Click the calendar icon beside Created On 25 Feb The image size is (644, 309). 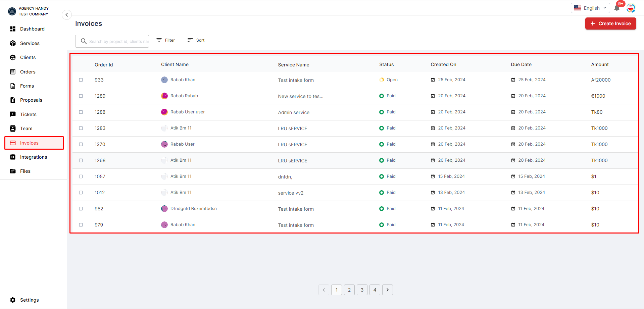tap(433, 80)
